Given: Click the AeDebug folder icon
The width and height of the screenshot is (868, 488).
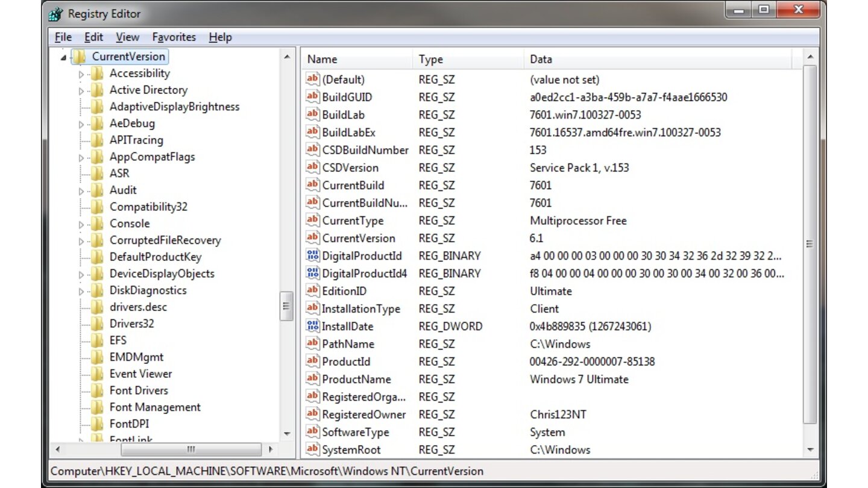Looking at the screenshot, I should coord(97,124).
